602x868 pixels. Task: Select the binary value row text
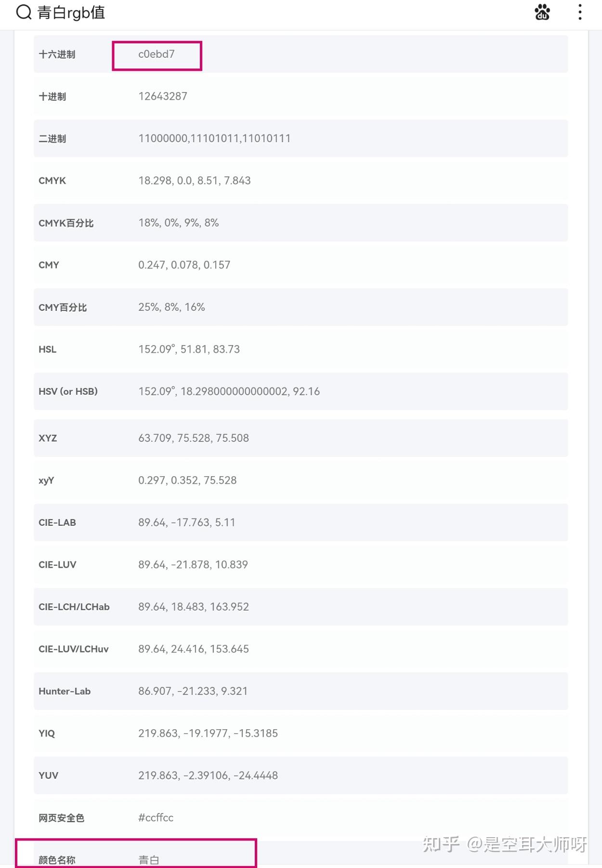coord(214,139)
